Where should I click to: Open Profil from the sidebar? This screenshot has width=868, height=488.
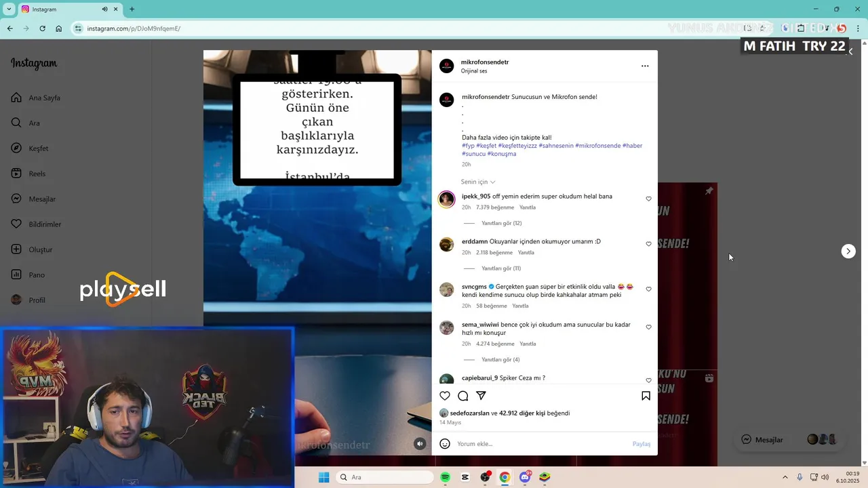pyautogui.click(x=28, y=300)
